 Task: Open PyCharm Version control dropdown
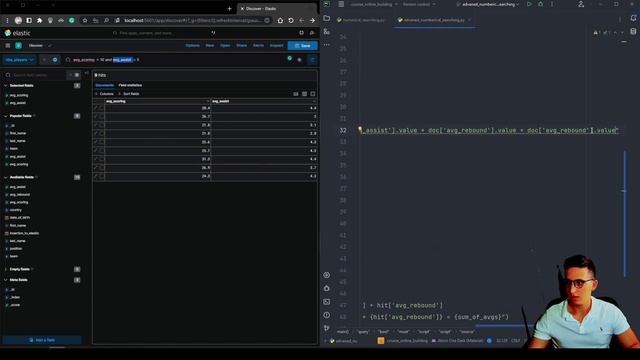[419, 4]
